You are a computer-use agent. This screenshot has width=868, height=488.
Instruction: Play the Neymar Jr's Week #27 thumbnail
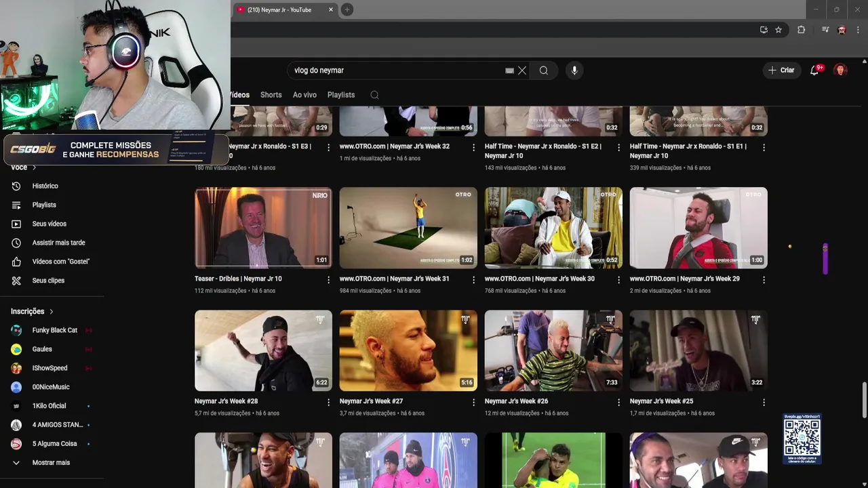pos(408,350)
